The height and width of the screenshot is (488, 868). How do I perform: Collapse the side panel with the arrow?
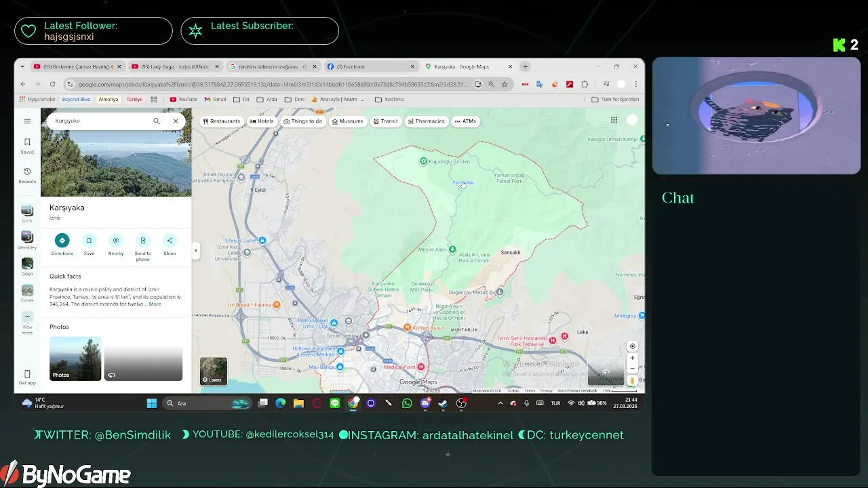click(x=196, y=250)
